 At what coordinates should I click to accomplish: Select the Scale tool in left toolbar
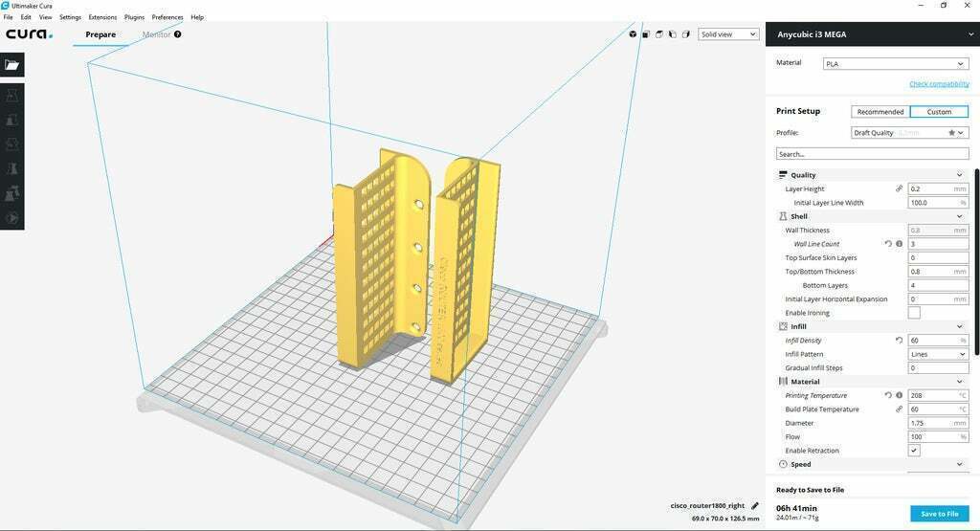(12, 121)
